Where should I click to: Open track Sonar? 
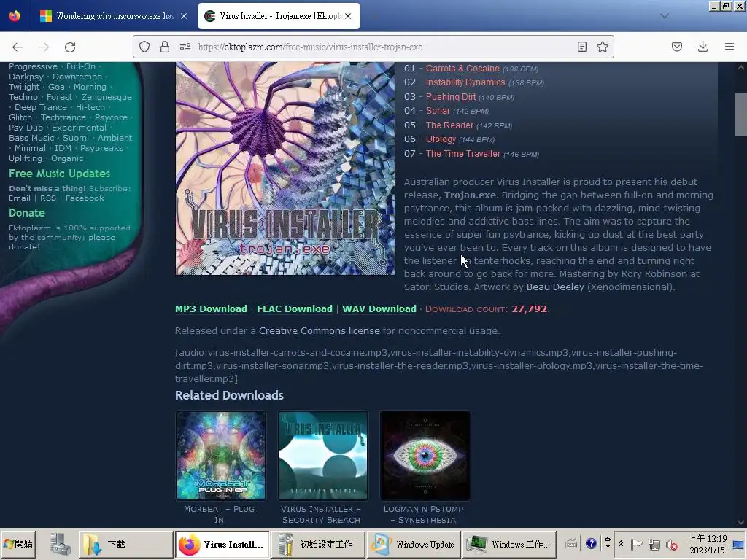point(438,111)
